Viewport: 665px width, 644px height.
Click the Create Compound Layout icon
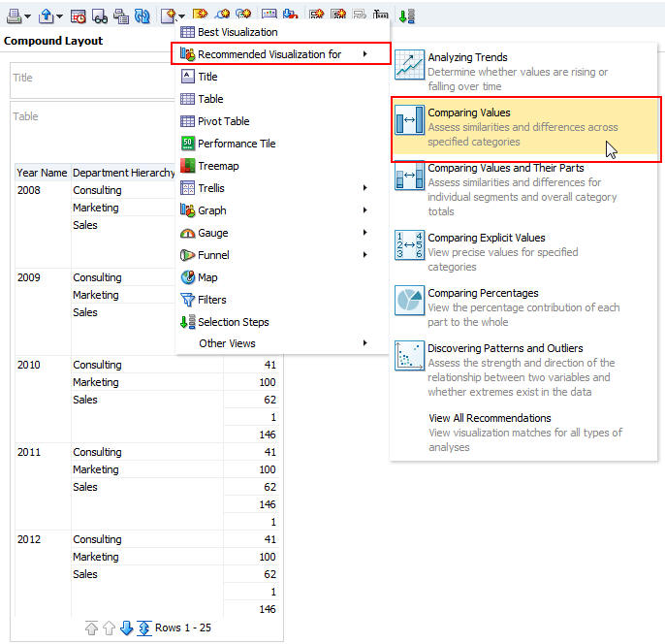click(338, 15)
